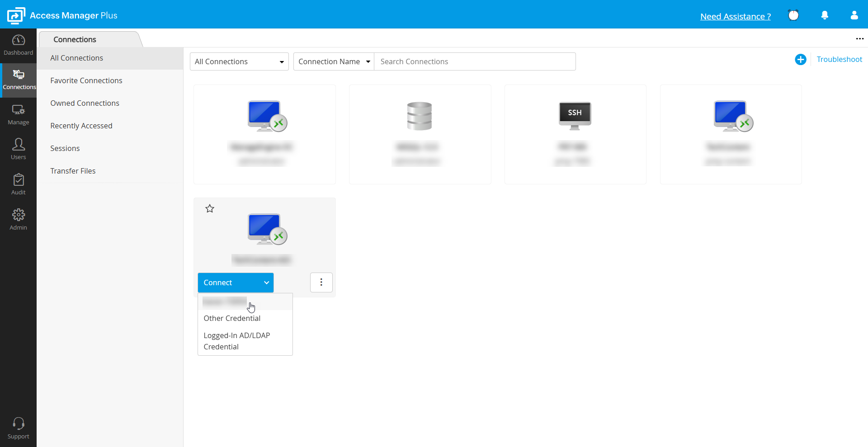Open the user profile icon

coord(854,15)
